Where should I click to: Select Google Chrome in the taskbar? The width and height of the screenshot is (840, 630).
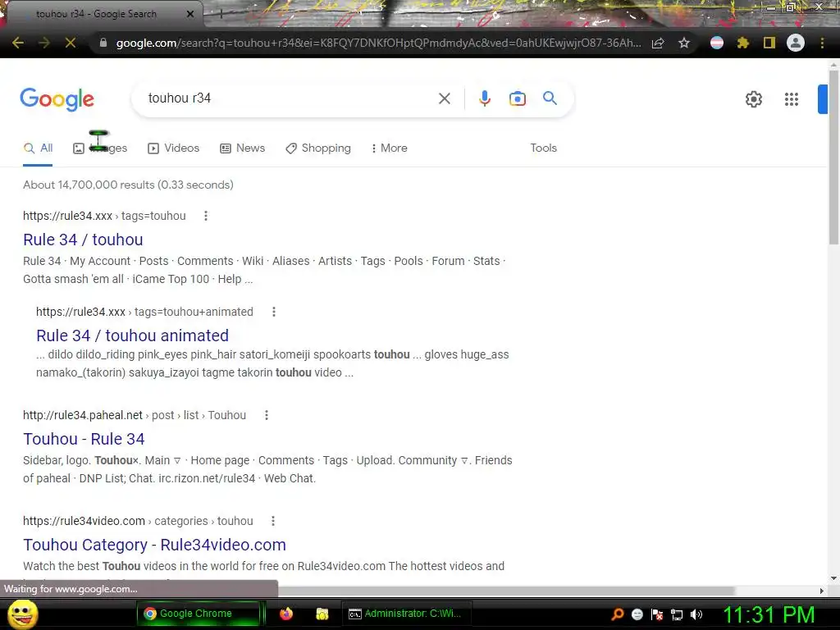click(x=199, y=614)
